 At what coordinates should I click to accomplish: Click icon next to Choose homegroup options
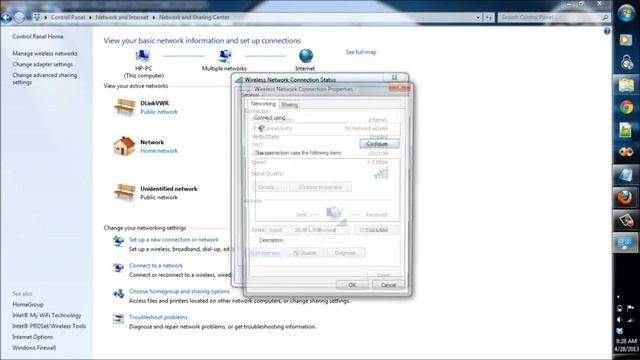(x=118, y=293)
